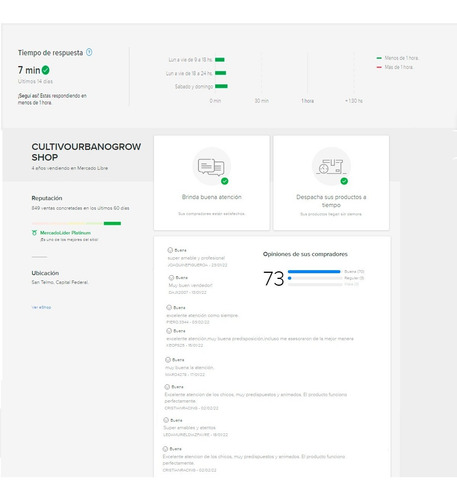
Task: Click the blue Buena opinions bar
Action: (314, 272)
